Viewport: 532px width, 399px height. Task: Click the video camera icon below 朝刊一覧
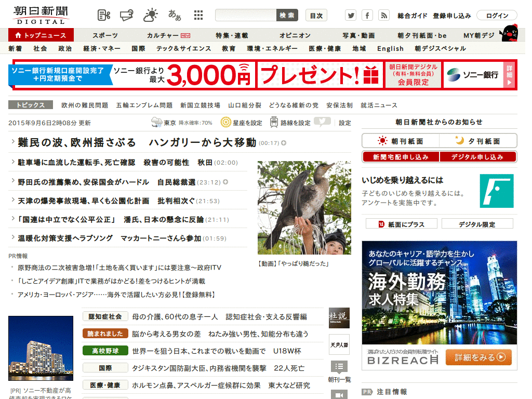(x=339, y=395)
